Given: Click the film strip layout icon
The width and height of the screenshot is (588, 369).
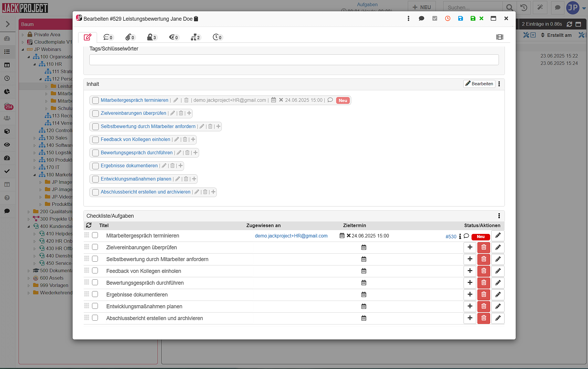Looking at the screenshot, I should point(500,37).
